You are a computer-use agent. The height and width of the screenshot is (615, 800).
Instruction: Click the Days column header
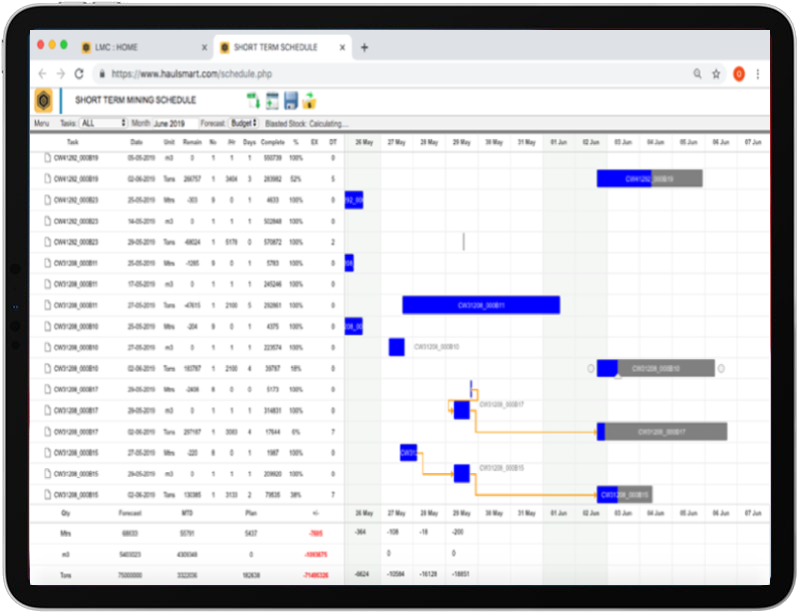[x=249, y=142]
